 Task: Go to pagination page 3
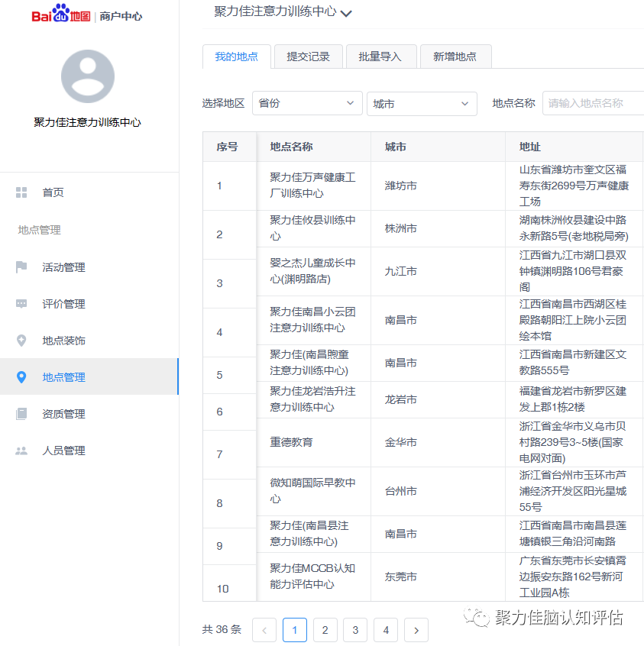pyautogui.click(x=355, y=630)
